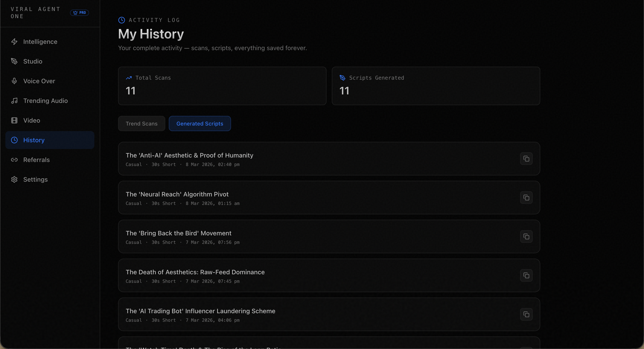
Task: Navigate to Trending Audio
Action: click(50, 101)
